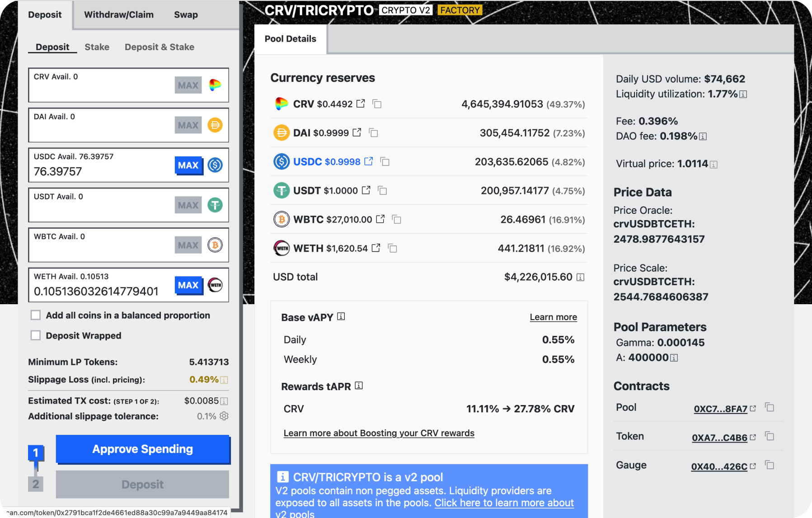
Task: Copy DAI token address icon
Action: (x=373, y=133)
